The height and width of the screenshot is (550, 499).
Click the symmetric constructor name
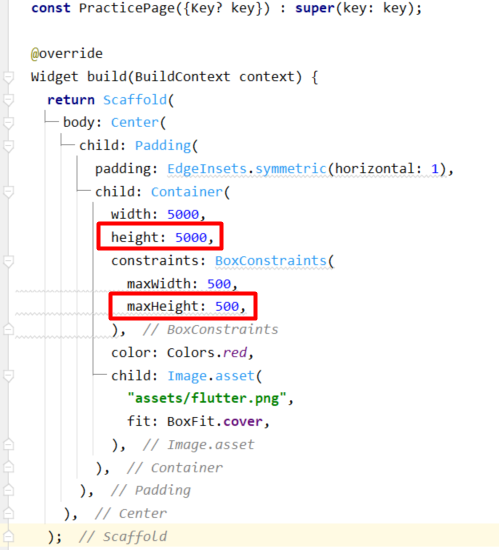[x=291, y=169]
